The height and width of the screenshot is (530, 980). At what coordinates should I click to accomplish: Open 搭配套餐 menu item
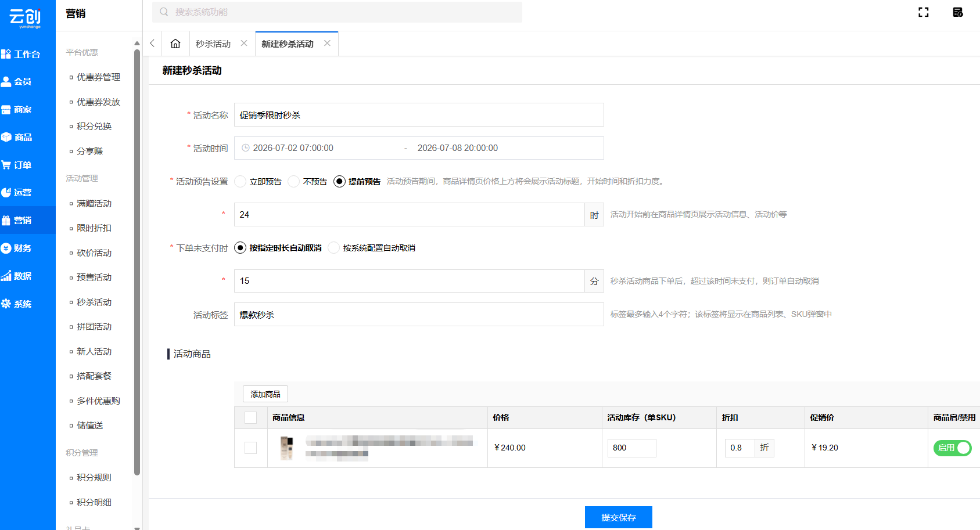[x=94, y=376]
